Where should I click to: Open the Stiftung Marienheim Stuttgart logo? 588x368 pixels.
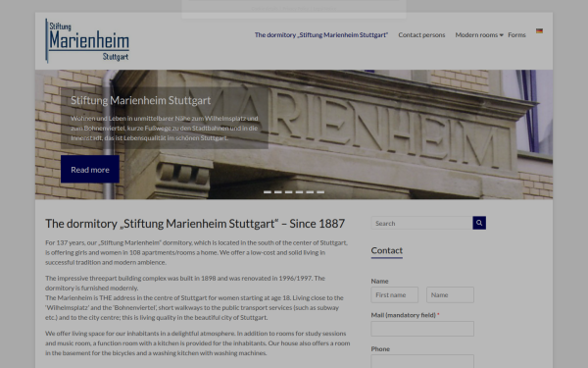click(87, 40)
